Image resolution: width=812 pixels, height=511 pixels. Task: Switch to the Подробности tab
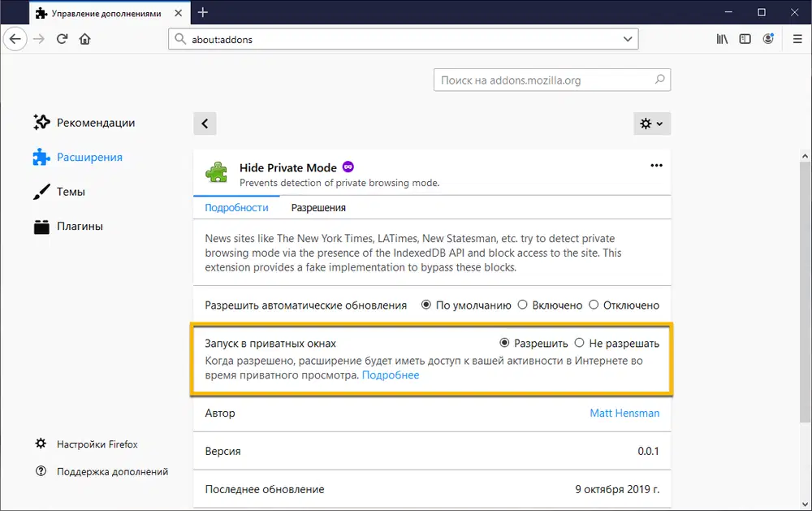pos(236,207)
